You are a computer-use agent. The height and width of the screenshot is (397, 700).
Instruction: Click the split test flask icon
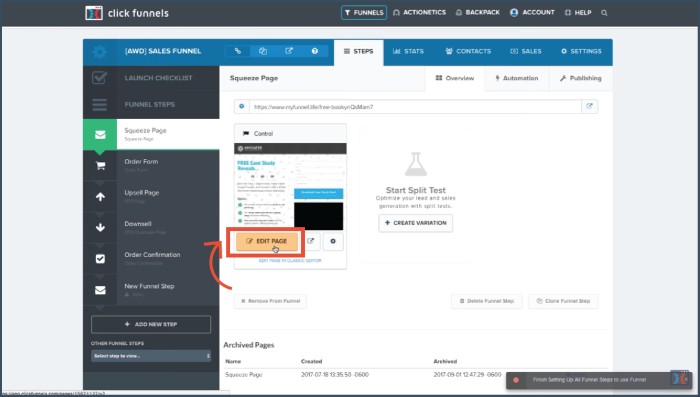click(416, 164)
